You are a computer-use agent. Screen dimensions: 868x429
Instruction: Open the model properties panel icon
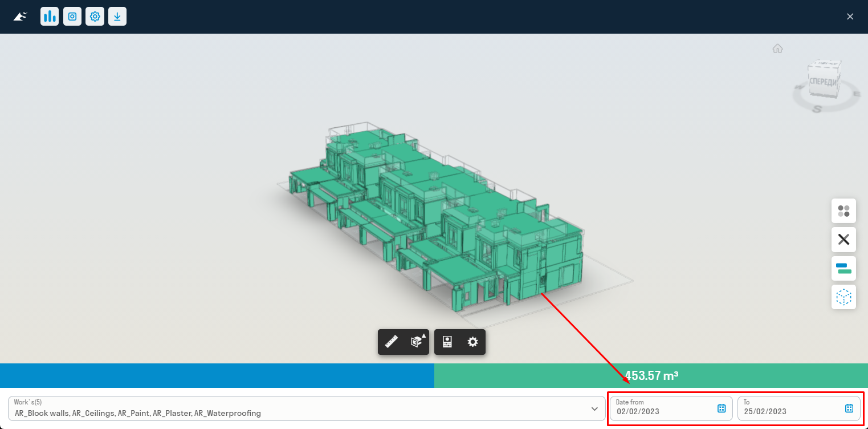point(447,342)
